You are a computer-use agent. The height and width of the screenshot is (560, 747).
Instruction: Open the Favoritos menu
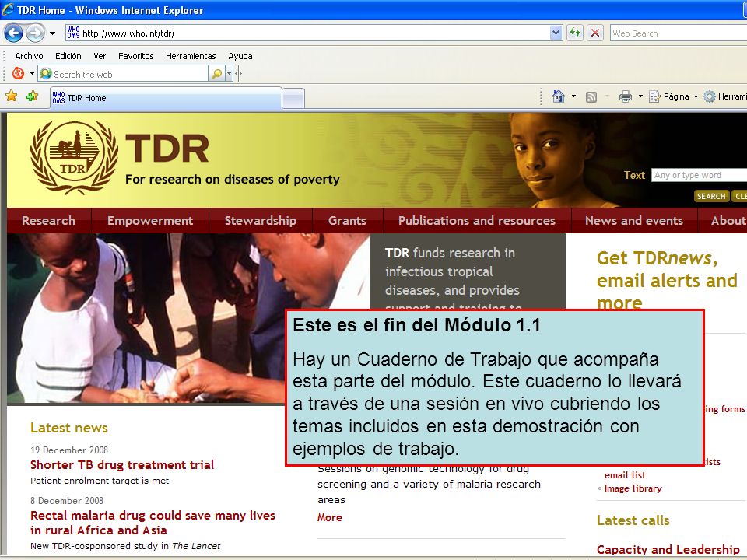point(135,56)
